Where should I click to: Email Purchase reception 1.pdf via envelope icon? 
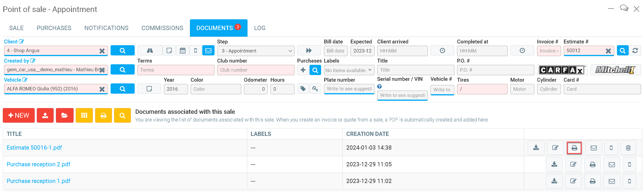click(x=612, y=181)
